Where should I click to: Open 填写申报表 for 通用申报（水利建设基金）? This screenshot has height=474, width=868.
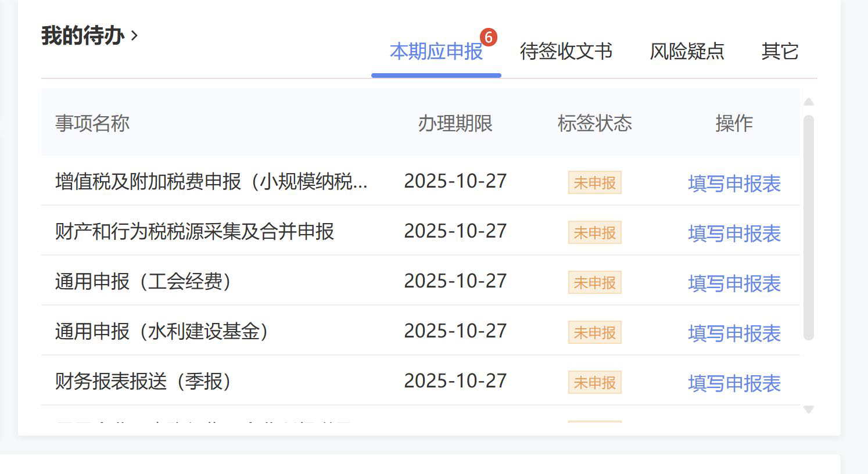(x=734, y=333)
